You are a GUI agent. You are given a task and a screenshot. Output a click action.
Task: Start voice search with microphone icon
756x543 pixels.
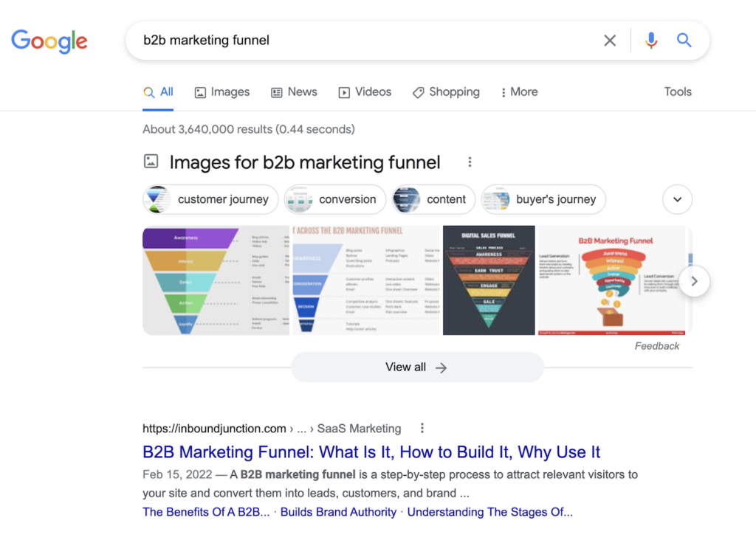tap(650, 41)
